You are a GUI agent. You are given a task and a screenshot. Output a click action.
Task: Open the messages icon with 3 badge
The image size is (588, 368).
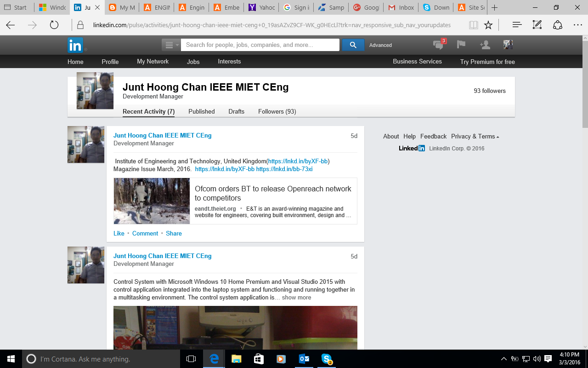tap(439, 45)
